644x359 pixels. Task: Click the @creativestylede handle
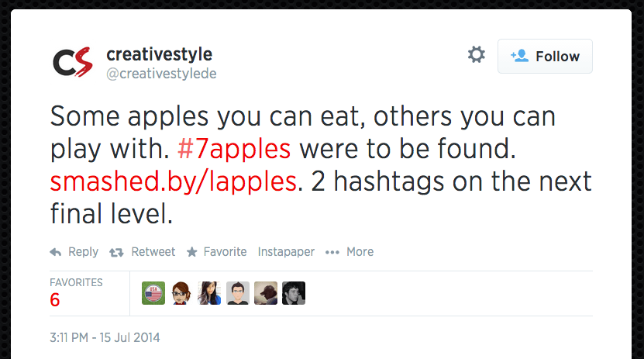click(x=160, y=74)
